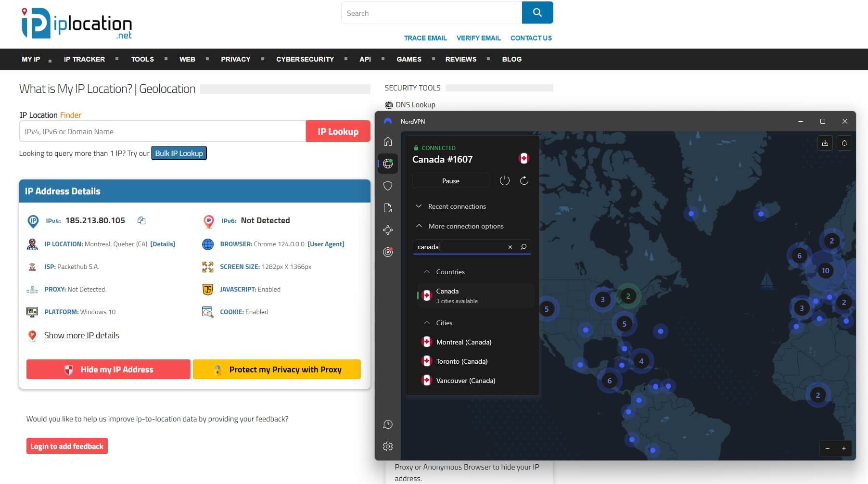The width and height of the screenshot is (868, 484).
Task: Focus the website Search field
Action: click(x=432, y=13)
